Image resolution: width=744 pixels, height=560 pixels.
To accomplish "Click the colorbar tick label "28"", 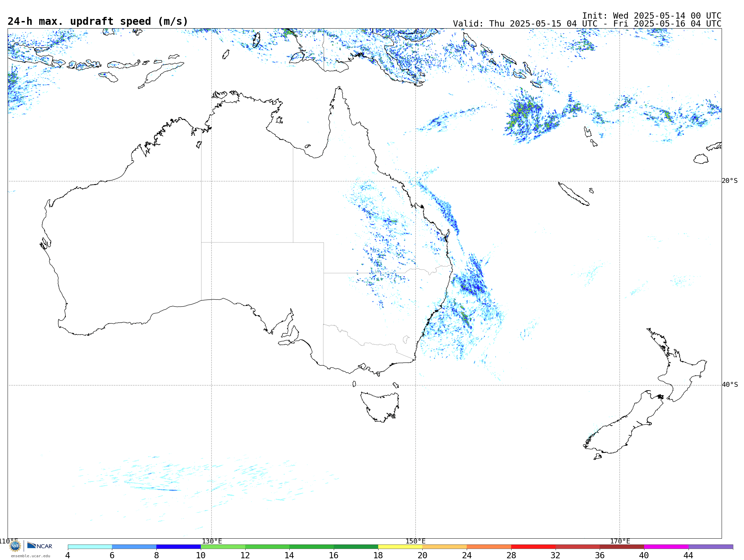I will click(x=511, y=556).
